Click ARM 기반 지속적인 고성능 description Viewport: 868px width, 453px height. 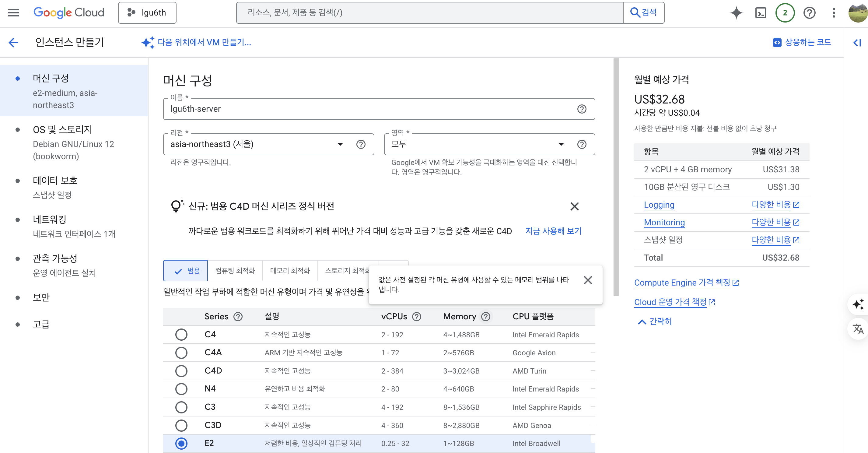click(303, 353)
